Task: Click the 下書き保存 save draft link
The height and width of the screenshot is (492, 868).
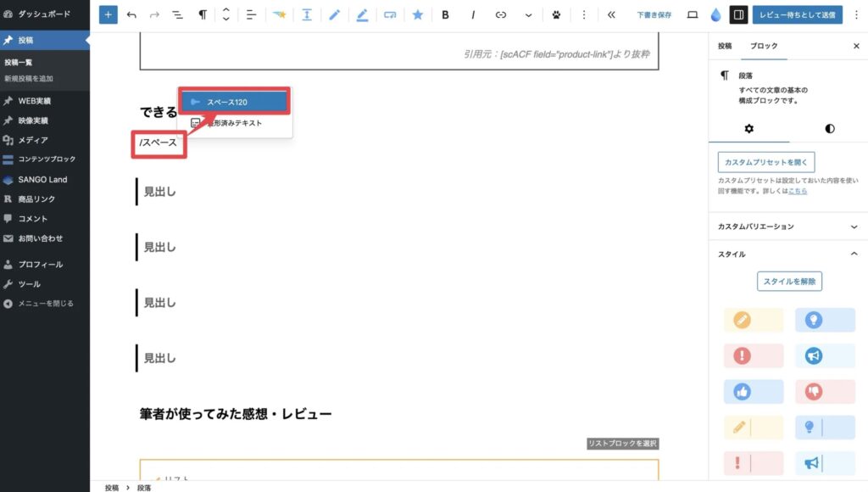Action: 654,14
